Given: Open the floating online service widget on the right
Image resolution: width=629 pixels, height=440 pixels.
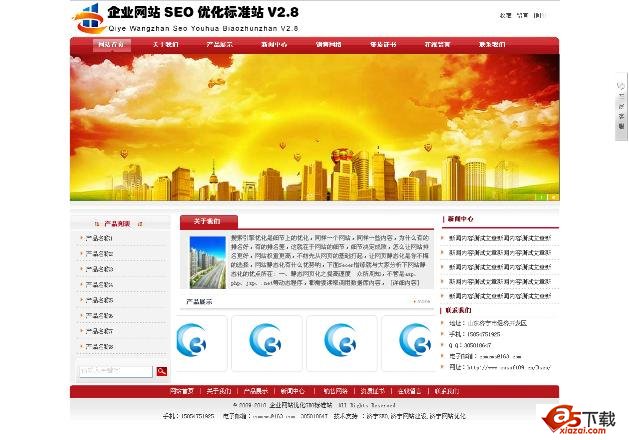Looking at the screenshot, I should point(621,106).
